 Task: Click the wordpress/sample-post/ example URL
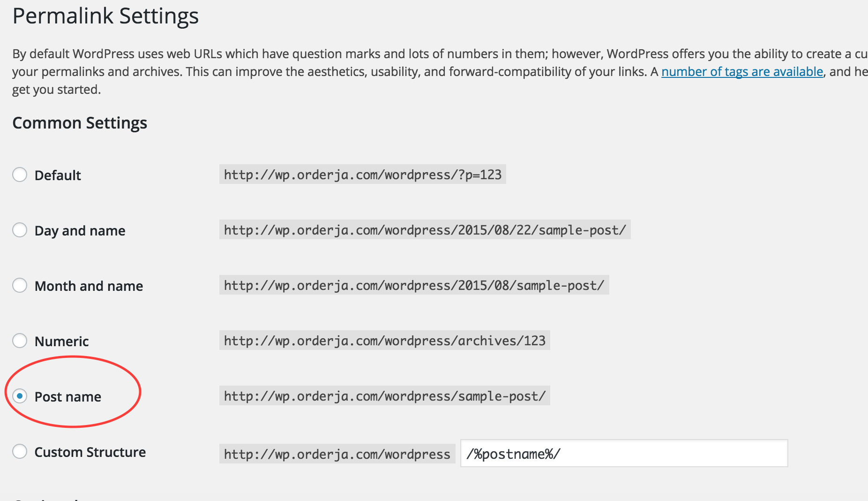click(x=384, y=396)
